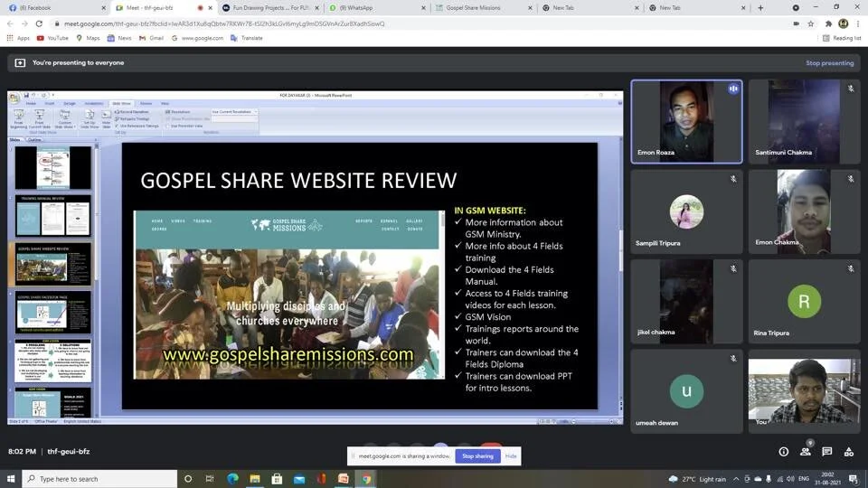
Task: Switch to the WhatsApp browser tab
Action: coord(378,8)
